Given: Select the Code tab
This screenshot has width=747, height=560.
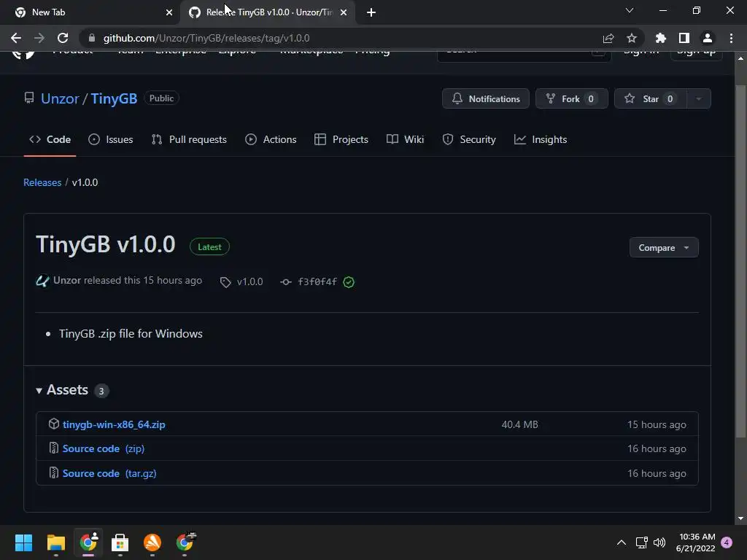Looking at the screenshot, I should [x=50, y=139].
